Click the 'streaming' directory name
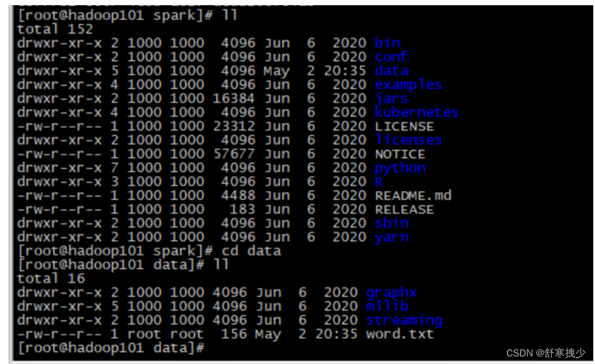The height and width of the screenshot is (364, 595). 404,321
